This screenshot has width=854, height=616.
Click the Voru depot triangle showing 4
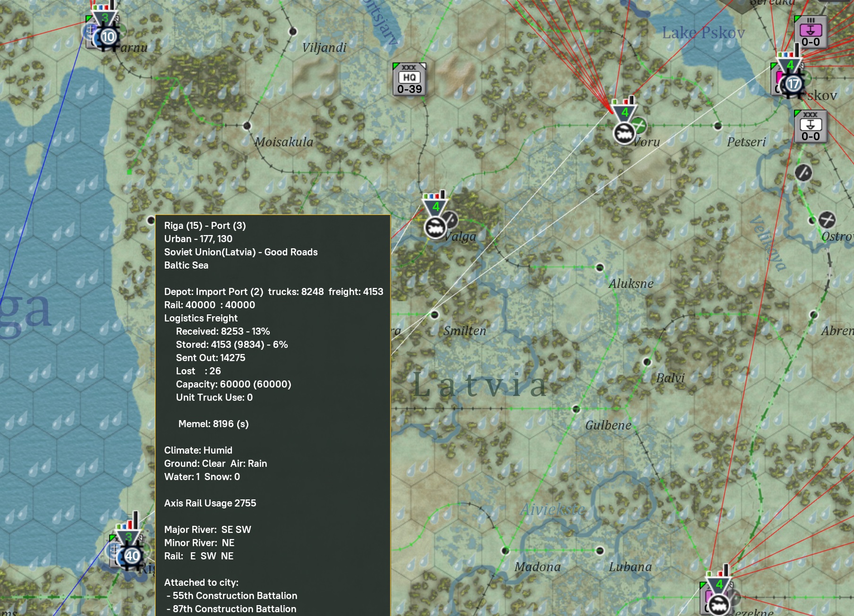[x=624, y=112]
